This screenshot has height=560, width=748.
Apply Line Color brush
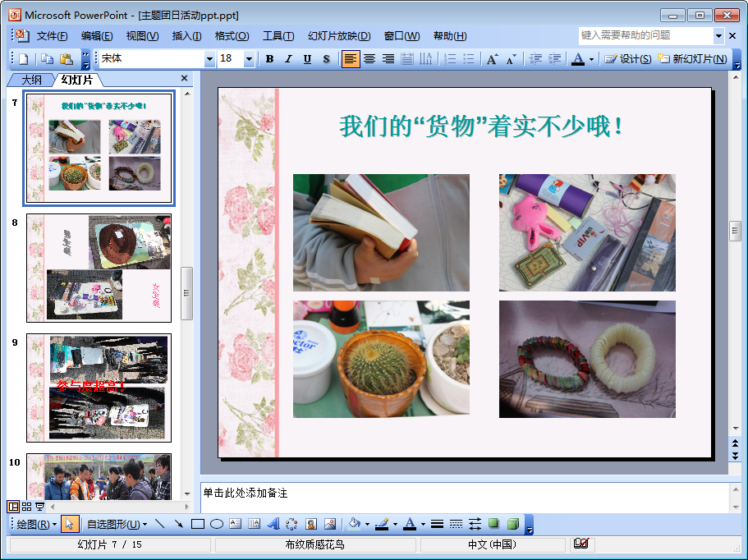tap(382, 524)
